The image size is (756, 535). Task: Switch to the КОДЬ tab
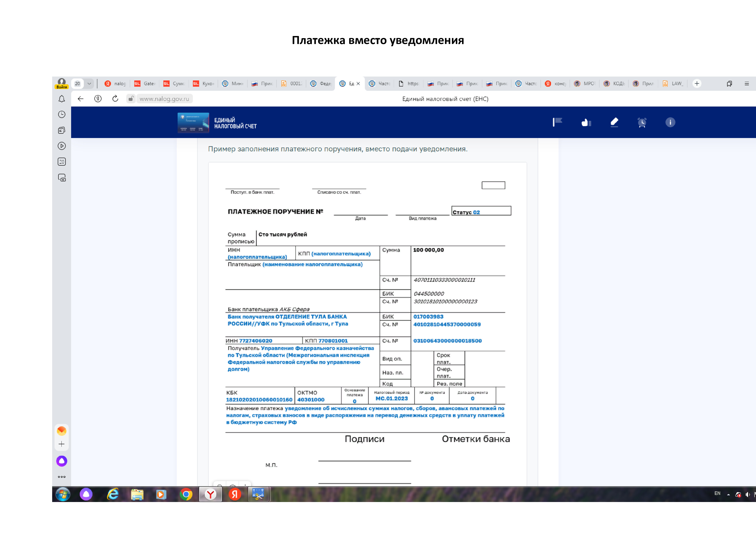pyautogui.click(x=614, y=84)
